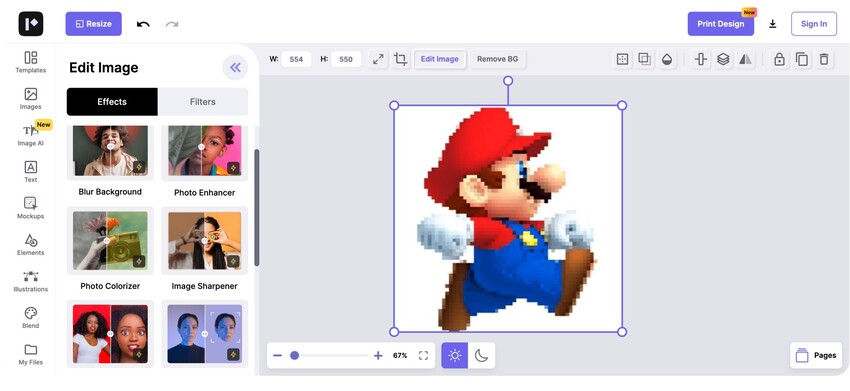Open the Text sidebar tool

(x=31, y=171)
